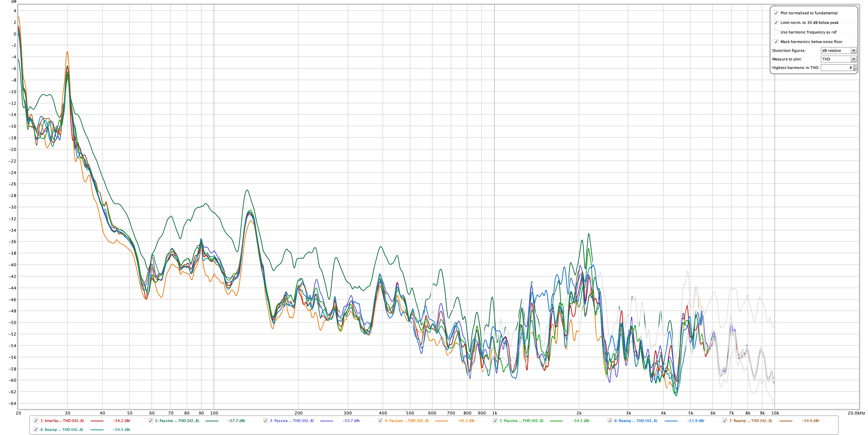Toggle Limit norm. to 30 dB below peak
The width and height of the screenshot is (868, 435).
click(x=776, y=23)
